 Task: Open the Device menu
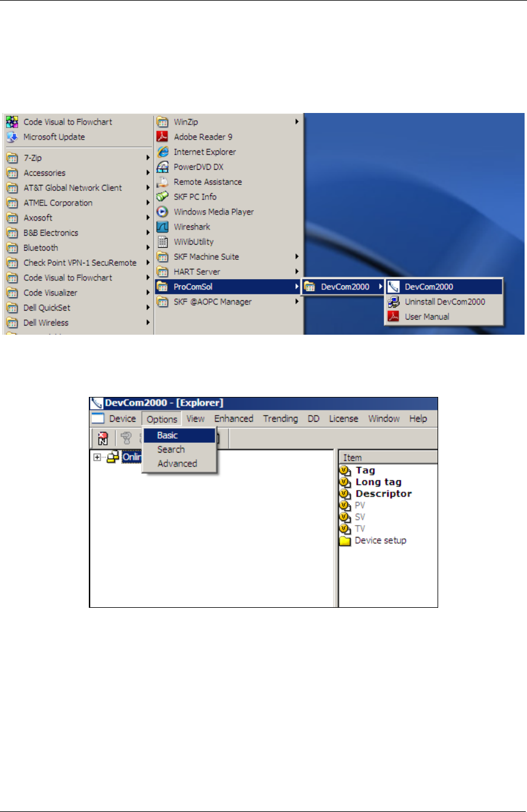tap(123, 419)
